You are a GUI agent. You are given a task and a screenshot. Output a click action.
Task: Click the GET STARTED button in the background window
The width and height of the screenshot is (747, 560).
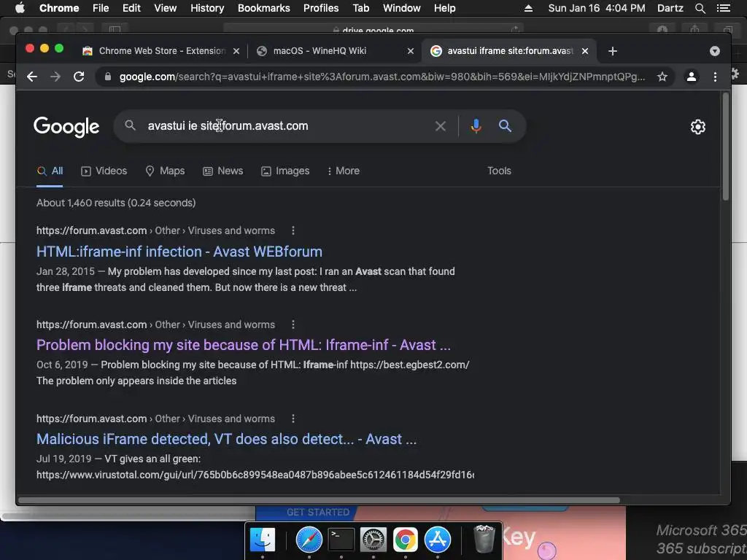tap(318, 513)
